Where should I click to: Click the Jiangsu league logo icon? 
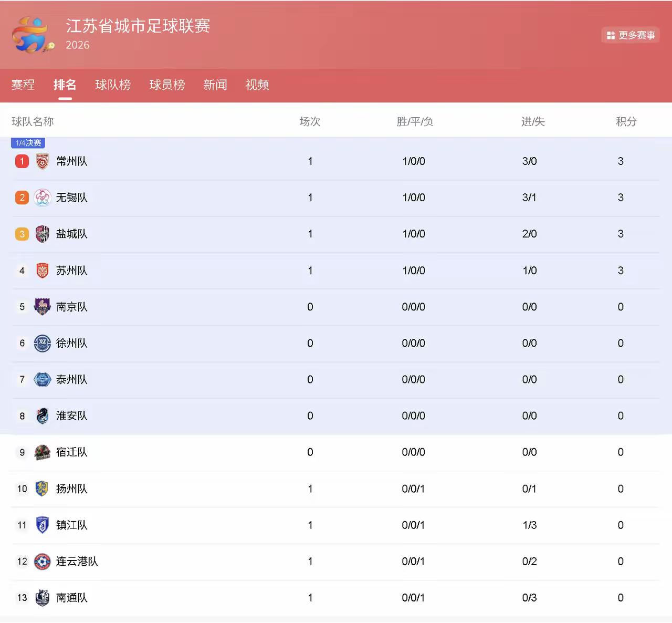tap(33, 35)
